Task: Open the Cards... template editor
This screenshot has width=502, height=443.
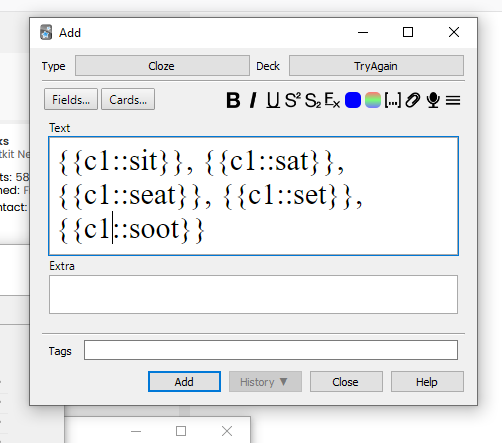Action: click(x=128, y=99)
